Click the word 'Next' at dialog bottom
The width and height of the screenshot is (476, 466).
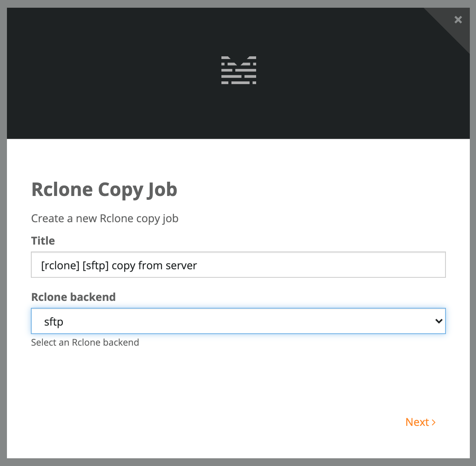tap(417, 422)
